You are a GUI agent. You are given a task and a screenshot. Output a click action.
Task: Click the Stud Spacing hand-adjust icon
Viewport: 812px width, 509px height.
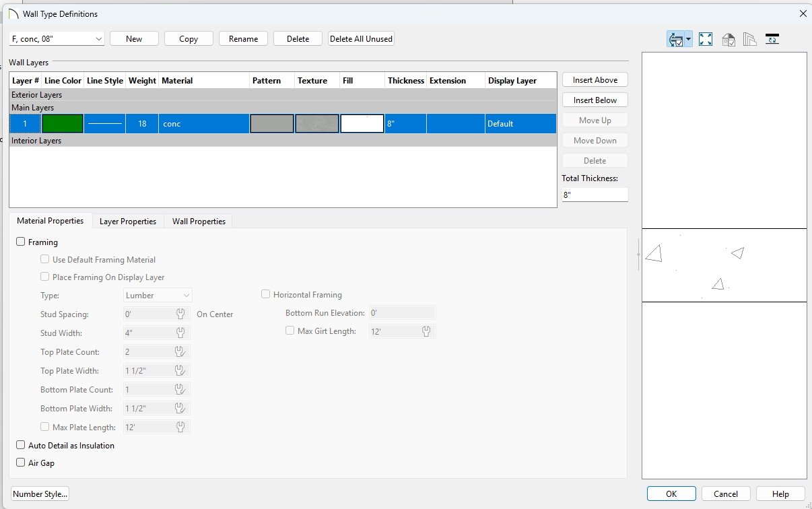pos(180,314)
